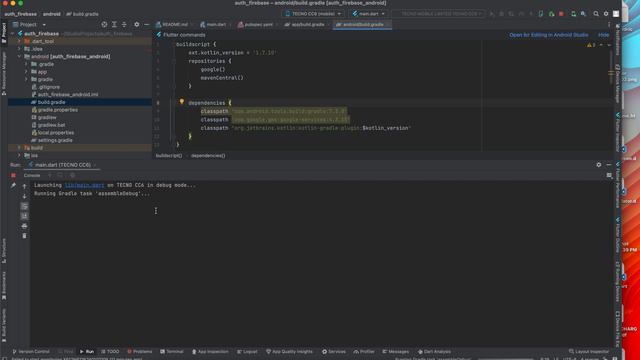Image resolution: width=640 pixels, height=360 pixels.
Task: Open Logcat tool window
Action: pos(247,351)
